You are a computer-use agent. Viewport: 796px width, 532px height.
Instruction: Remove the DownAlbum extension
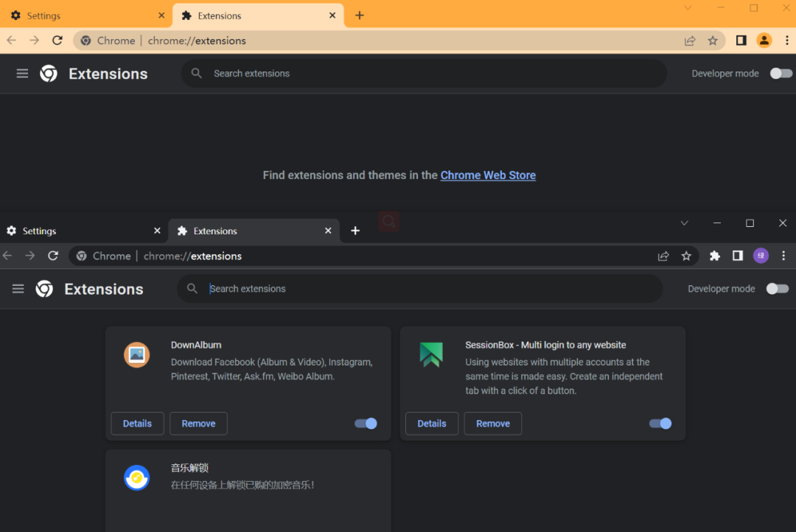(198, 424)
